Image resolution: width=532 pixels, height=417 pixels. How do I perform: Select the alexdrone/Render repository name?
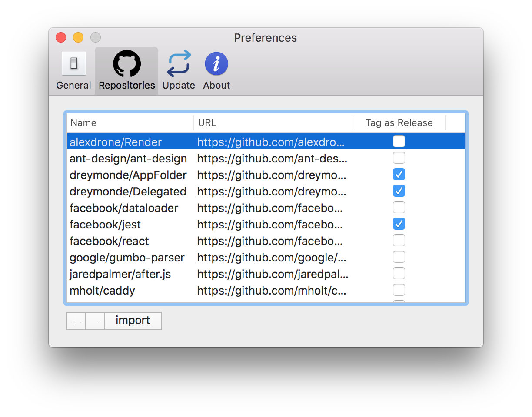116,142
